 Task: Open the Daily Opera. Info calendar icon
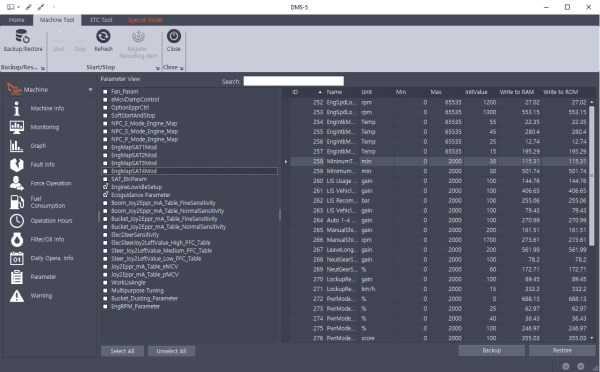pyautogui.click(x=16, y=258)
